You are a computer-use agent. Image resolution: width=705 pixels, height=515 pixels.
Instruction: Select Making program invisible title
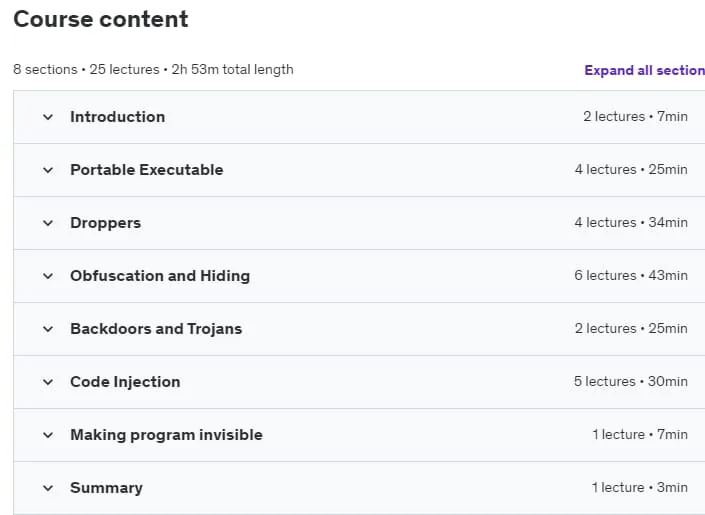click(166, 435)
